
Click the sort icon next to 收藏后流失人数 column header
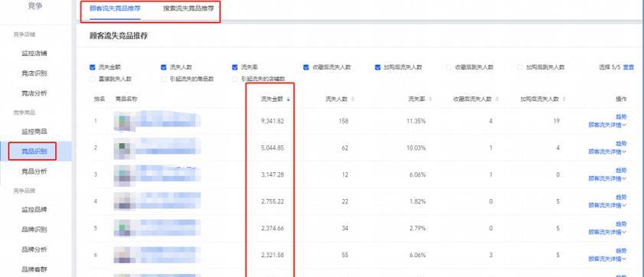(x=497, y=99)
